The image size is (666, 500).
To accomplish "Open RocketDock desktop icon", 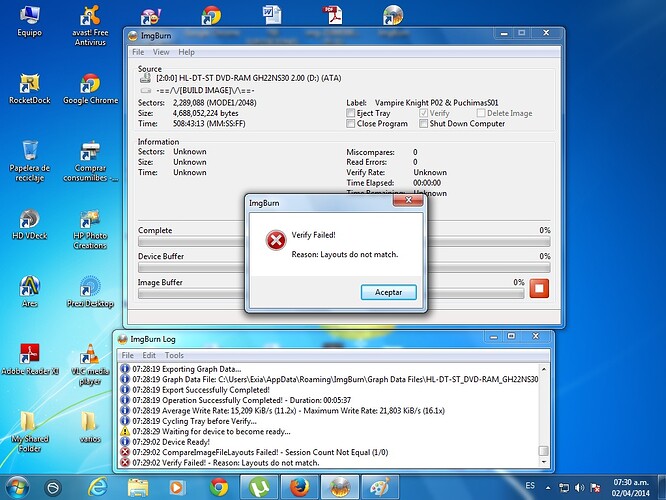I will tap(29, 85).
